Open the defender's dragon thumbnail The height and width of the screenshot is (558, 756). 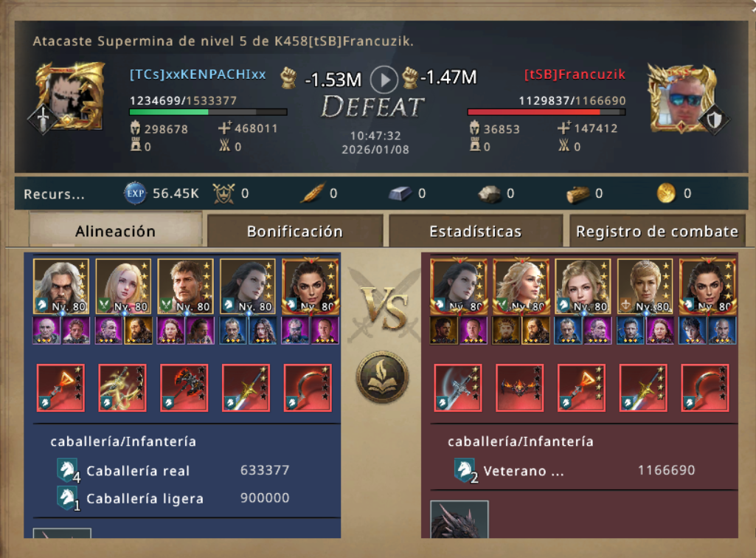point(459,520)
